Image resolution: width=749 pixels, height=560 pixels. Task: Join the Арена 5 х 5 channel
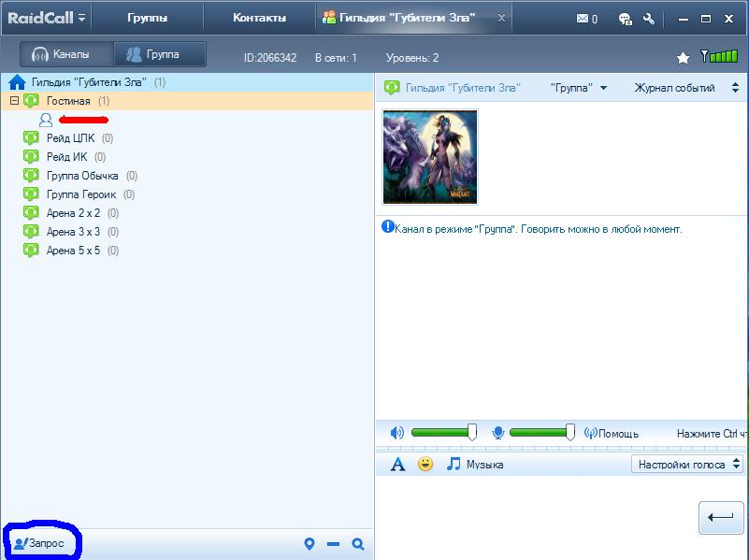point(73,251)
